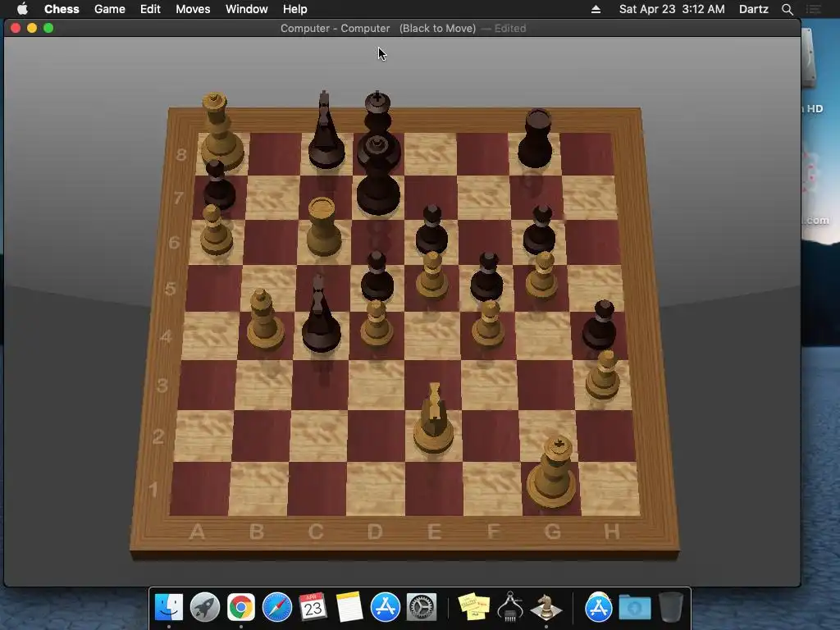Select the white pawn on e5
This screenshot has height=630, width=840.
coord(432,276)
